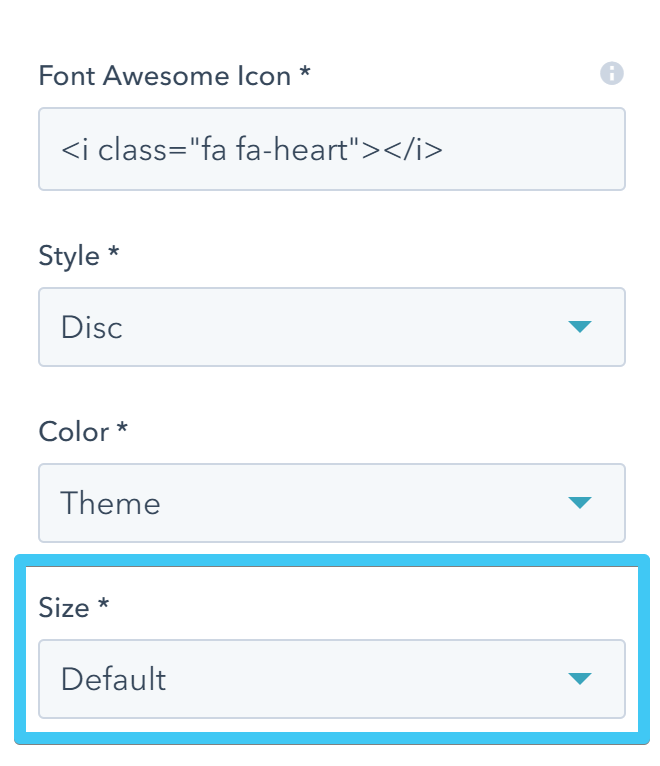This screenshot has height=766, width=660.
Task: Select the Default value text
Action: [x=113, y=679]
